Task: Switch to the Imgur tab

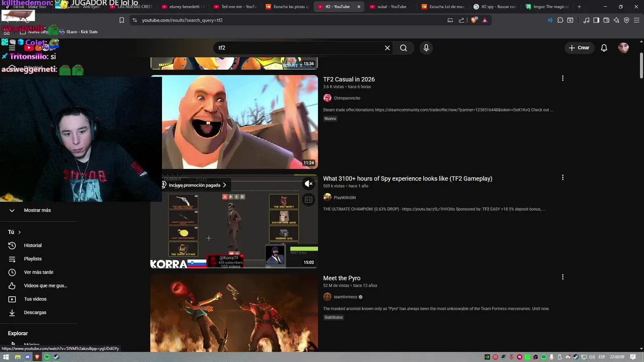Action: (x=547, y=7)
